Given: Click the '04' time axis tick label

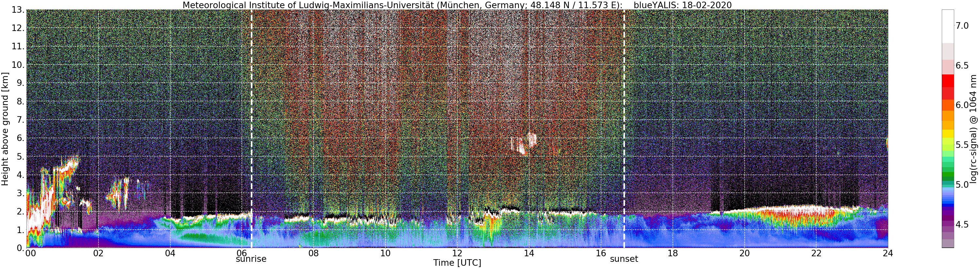Looking at the screenshot, I should pyautogui.click(x=170, y=253).
